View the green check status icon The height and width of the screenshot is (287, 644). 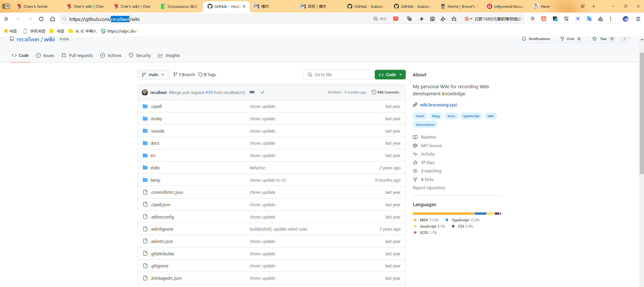(262, 92)
